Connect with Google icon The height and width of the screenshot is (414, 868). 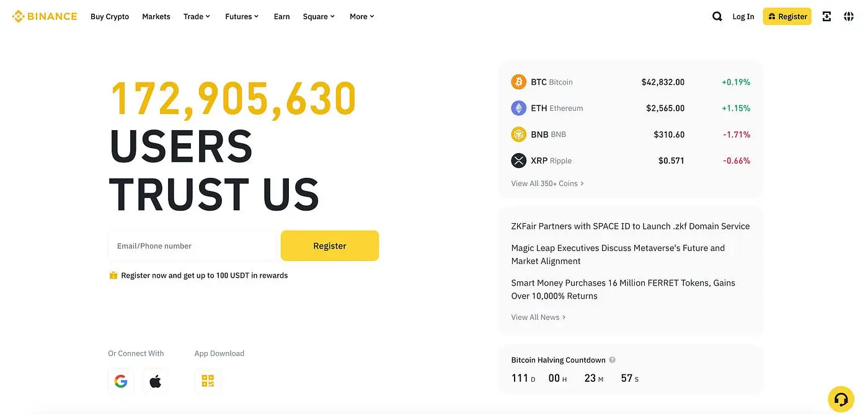coord(121,381)
